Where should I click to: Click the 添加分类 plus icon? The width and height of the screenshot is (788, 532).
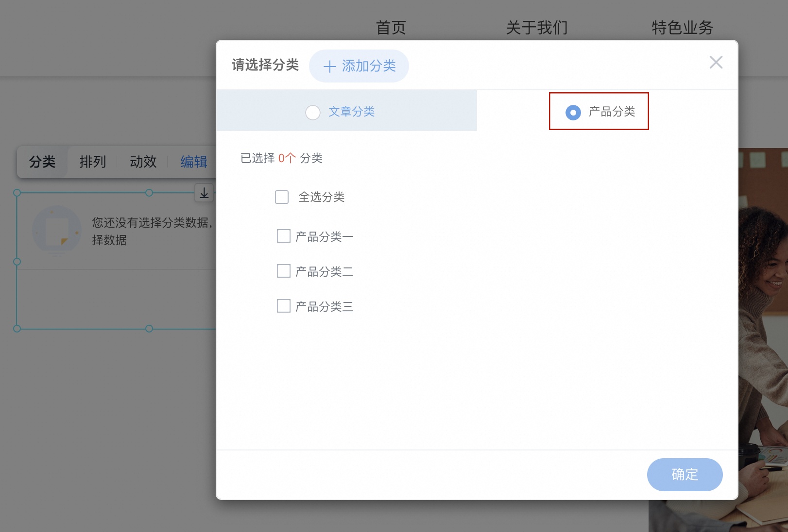coord(330,66)
